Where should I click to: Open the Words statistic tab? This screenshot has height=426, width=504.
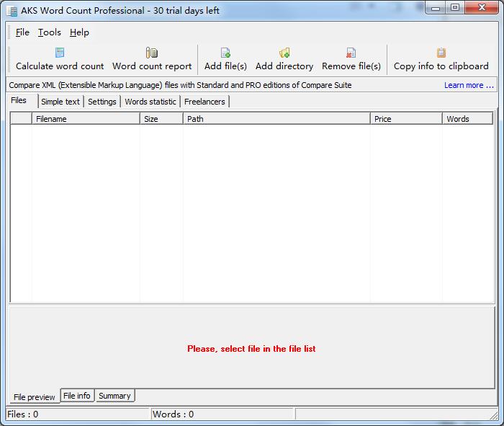(x=150, y=102)
